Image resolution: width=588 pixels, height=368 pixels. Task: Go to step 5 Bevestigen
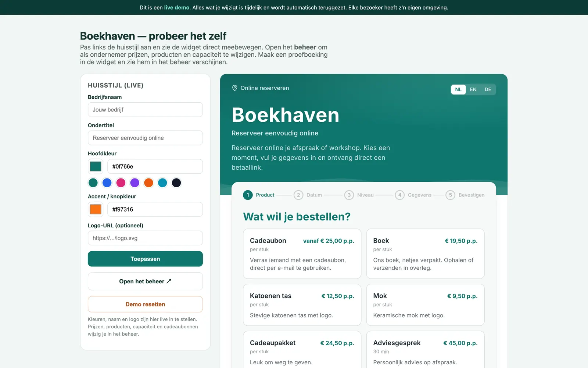pyautogui.click(x=465, y=195)
